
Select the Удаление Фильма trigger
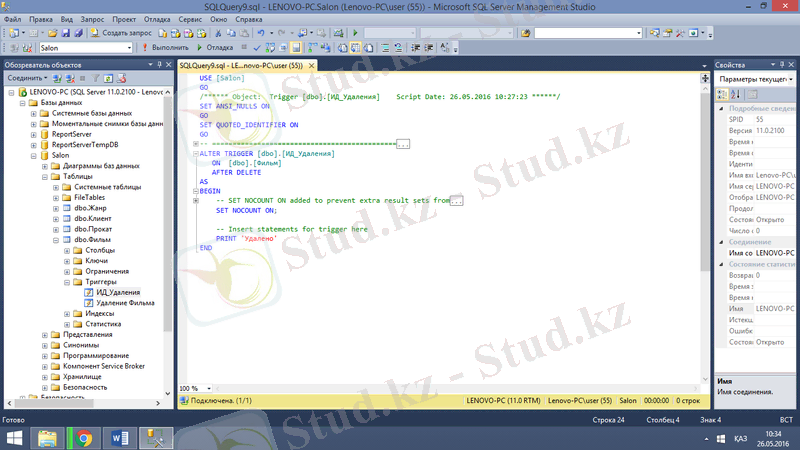(125, 303)
